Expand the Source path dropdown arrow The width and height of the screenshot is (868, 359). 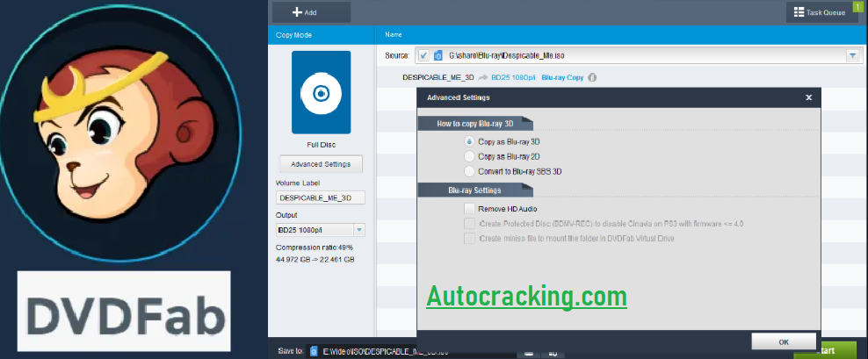coord(852,55)
